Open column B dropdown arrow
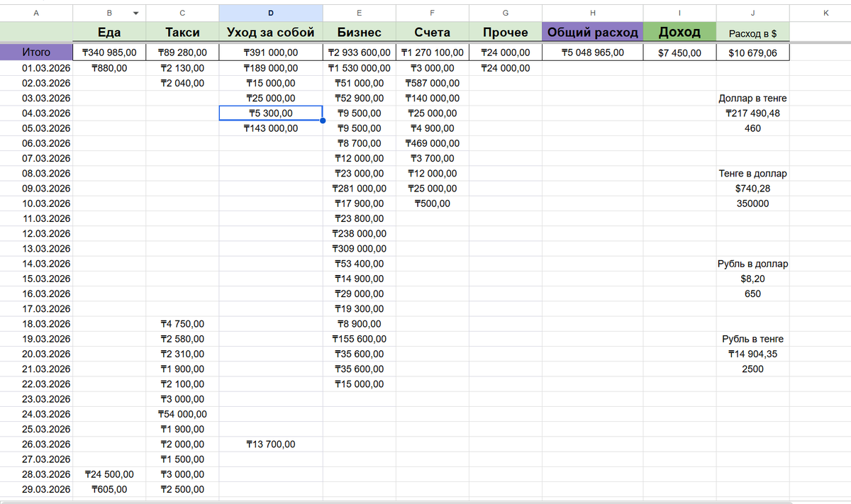This screenshot has width=851, height=504. coord(135,13)
